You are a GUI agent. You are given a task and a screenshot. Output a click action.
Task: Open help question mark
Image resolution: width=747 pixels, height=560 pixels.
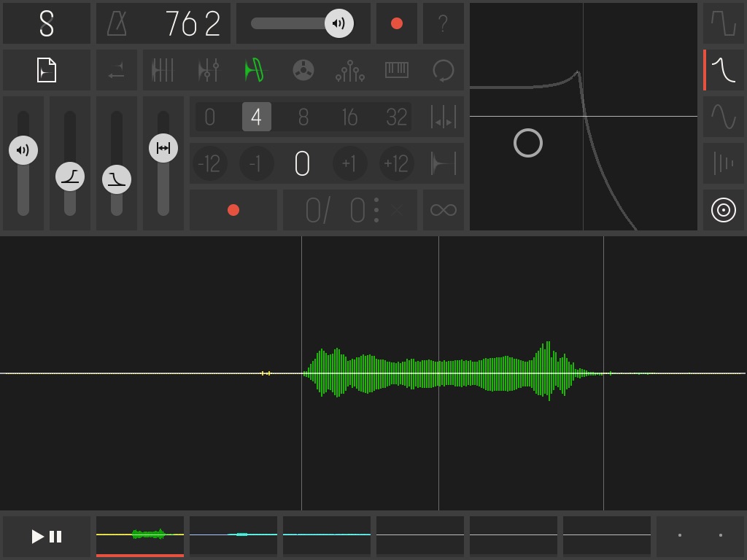tap(443, 23)
